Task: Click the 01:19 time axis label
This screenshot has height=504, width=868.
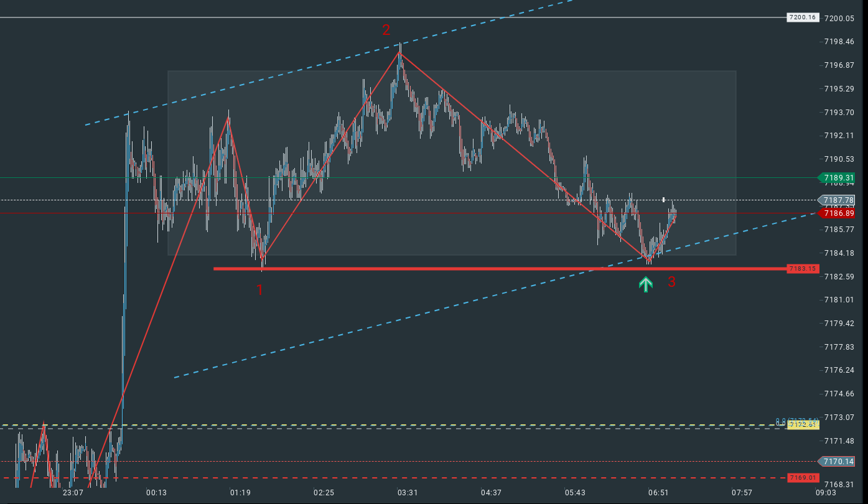Action: (x=240, y=493)
